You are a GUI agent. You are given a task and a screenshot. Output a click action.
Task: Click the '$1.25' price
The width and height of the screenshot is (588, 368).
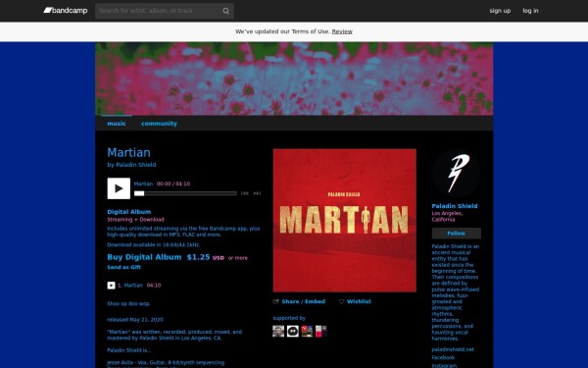(x=198, y=257)
